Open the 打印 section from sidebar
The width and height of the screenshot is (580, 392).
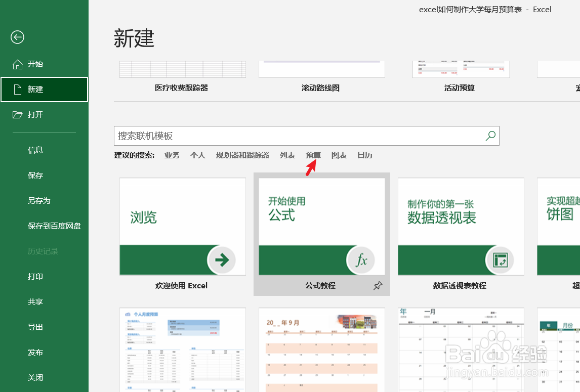click(35, 276)
